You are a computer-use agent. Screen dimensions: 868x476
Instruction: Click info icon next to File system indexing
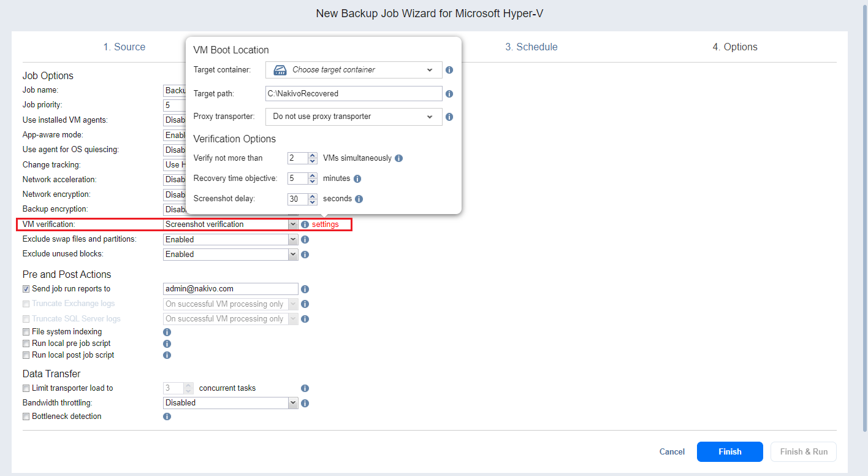point(167,332)
